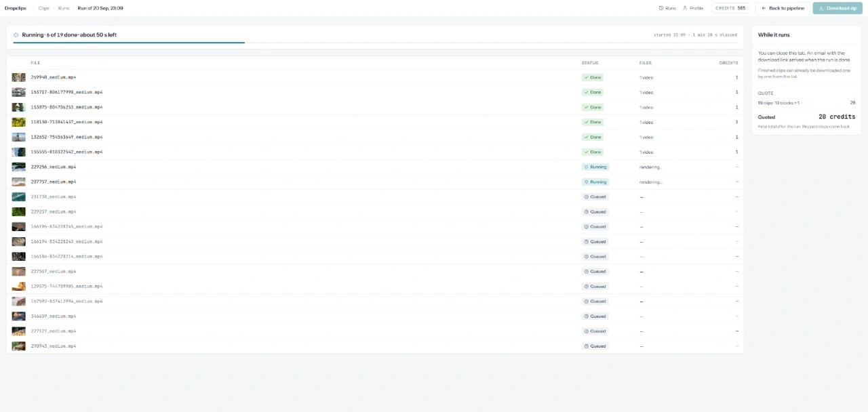Navigate to Runs breadcrumb
Viewport: 868px width, 412px height.
(64, 8)
